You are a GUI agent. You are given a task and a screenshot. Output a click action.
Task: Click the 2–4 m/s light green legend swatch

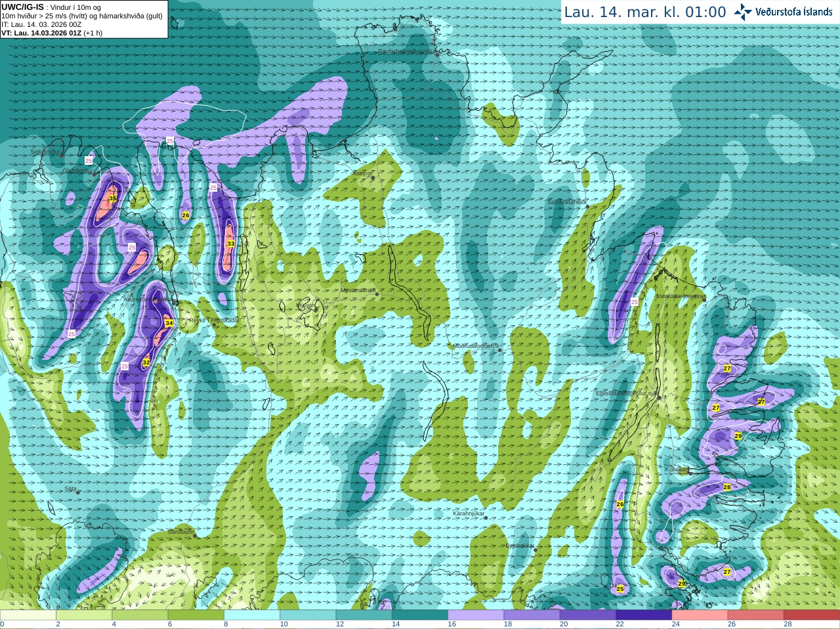84,615
